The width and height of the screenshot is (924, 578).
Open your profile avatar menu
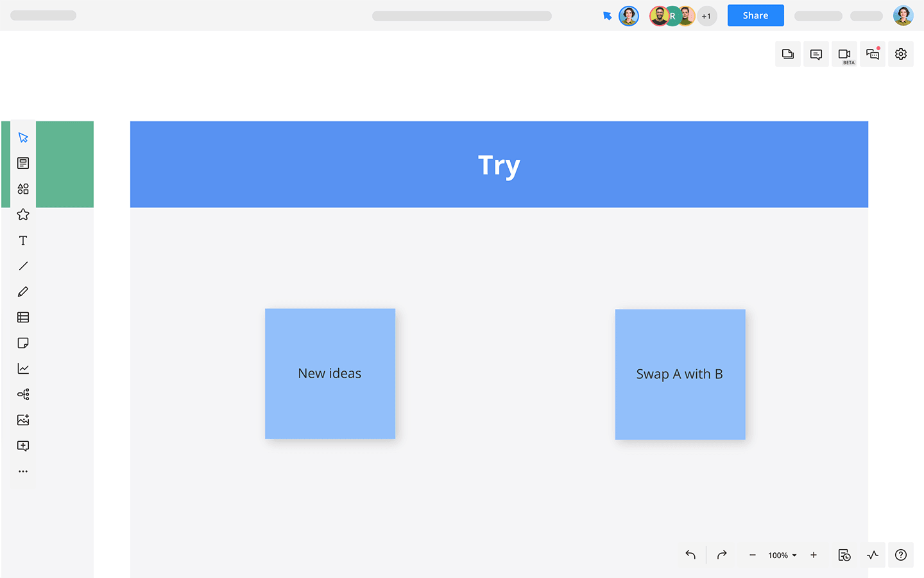click(x=903, y=15)
